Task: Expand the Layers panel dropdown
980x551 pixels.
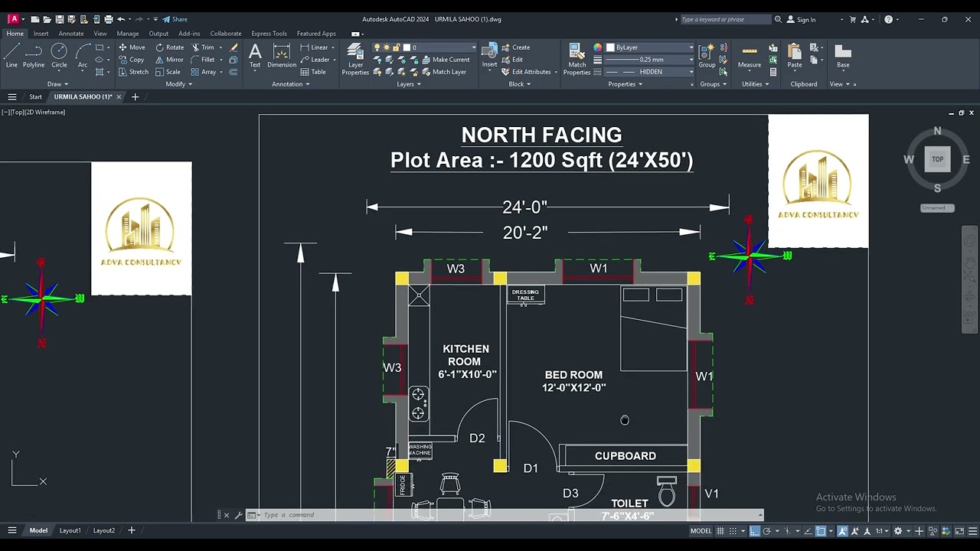Action: [409, 84]
